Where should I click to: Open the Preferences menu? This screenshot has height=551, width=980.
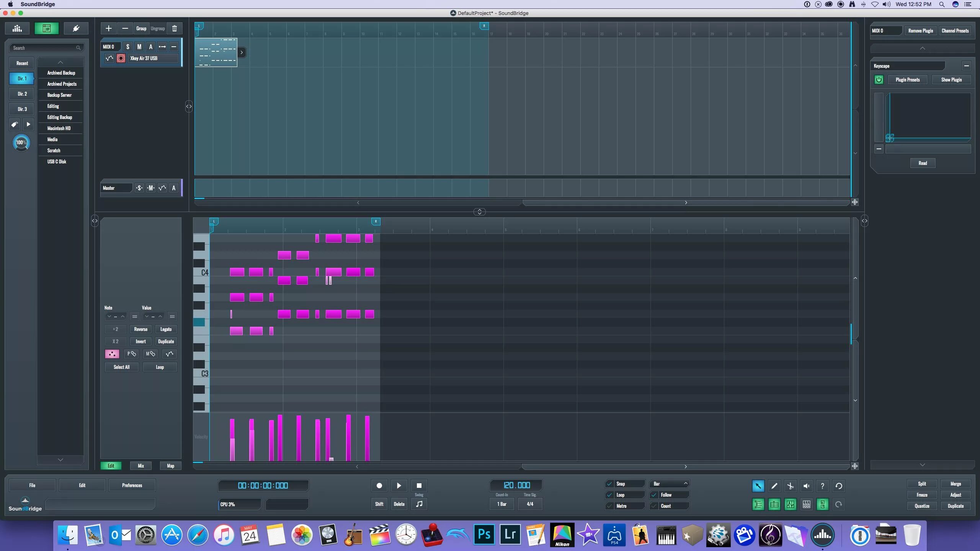click(x=132, y=485)
